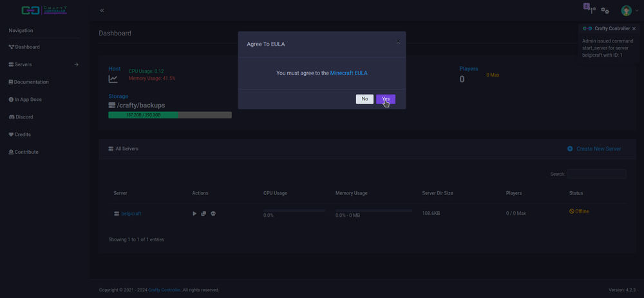Open Servers in the sidebar
The width and height of the screenshot is (644, 298).
tap(20, 64)
